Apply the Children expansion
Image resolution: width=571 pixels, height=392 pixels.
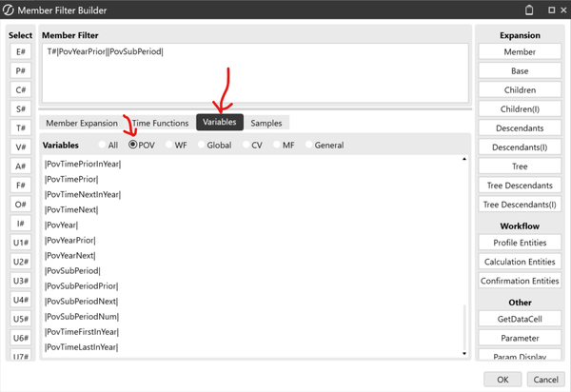(520, 89)
